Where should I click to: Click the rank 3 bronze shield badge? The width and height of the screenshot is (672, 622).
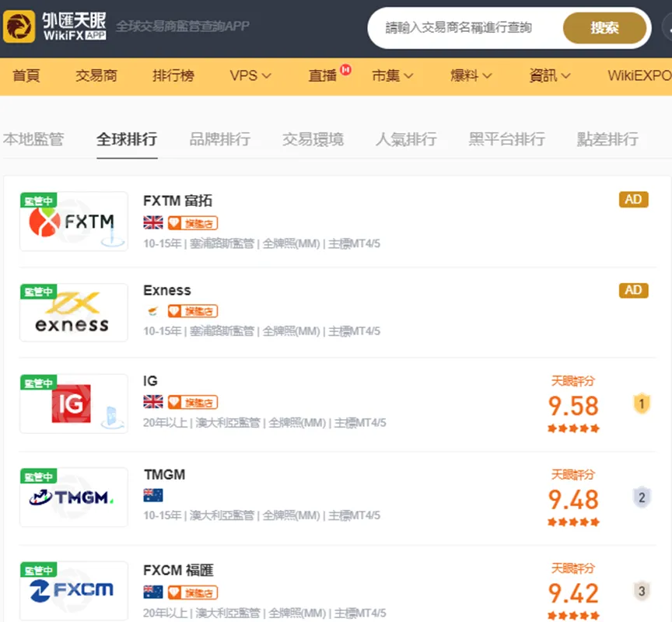642,591
